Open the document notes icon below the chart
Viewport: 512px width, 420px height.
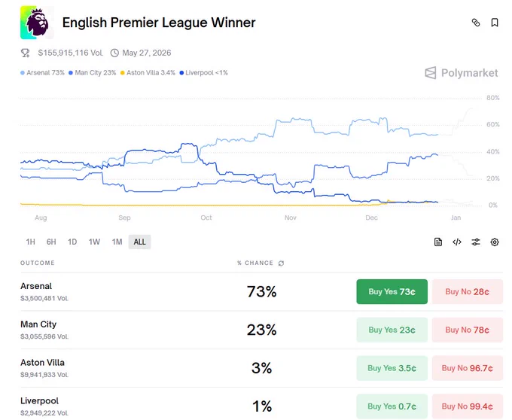[438, 242]
